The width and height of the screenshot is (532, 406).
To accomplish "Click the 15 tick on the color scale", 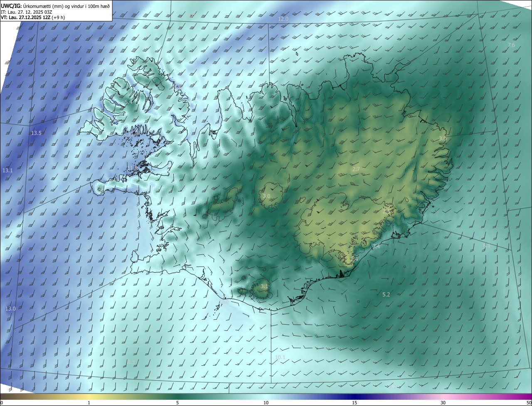I will pos(355,403).
